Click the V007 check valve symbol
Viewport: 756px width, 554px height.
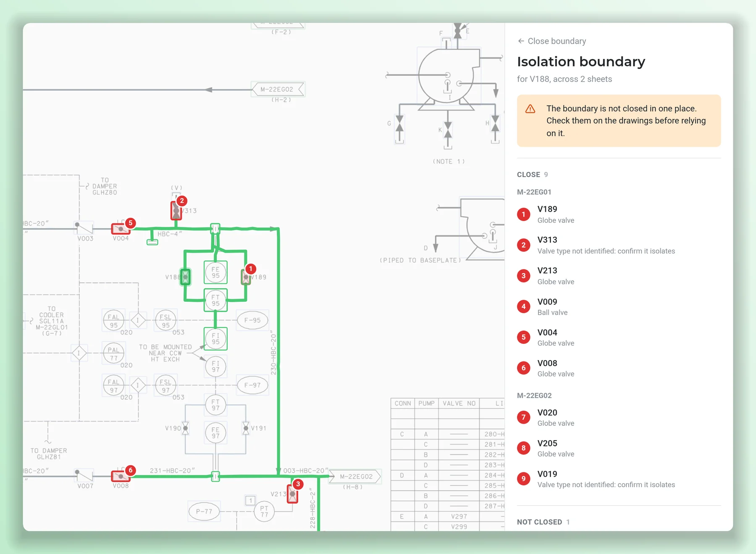(84, 475)
